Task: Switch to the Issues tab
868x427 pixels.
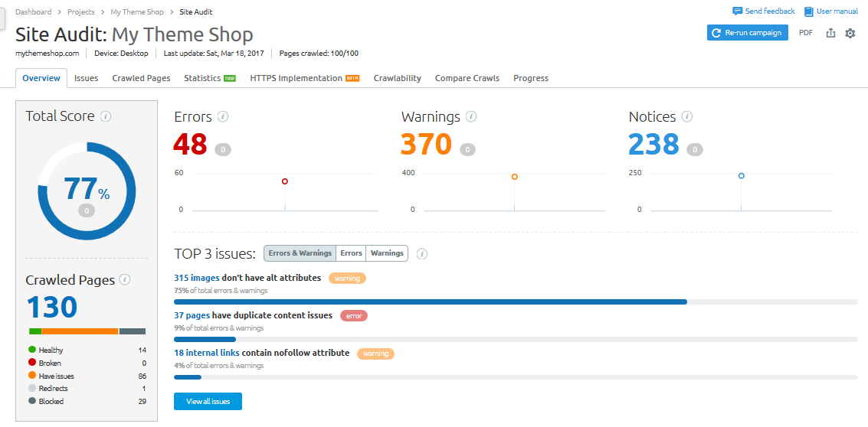Action: click(x=87, y=78)
